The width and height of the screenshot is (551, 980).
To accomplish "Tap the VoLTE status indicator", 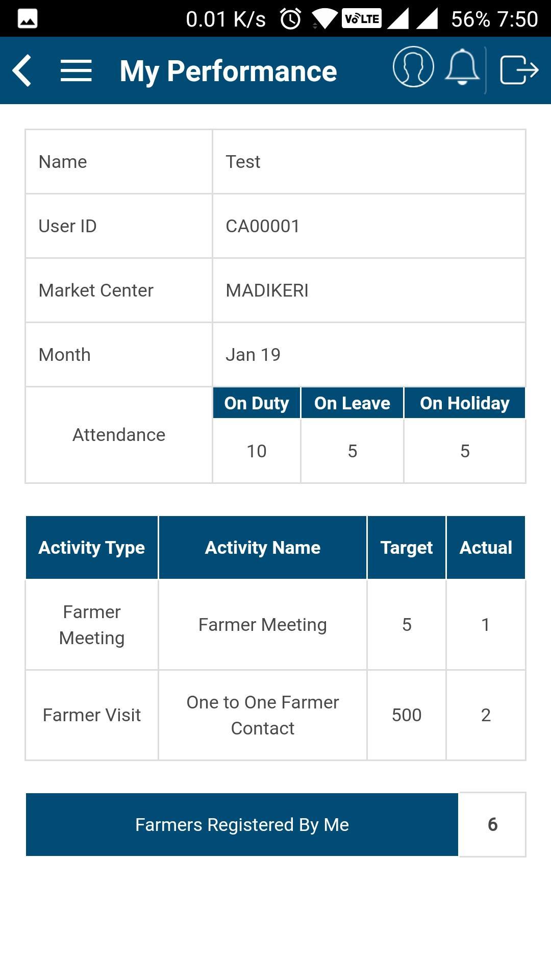I will coord(362,19).
